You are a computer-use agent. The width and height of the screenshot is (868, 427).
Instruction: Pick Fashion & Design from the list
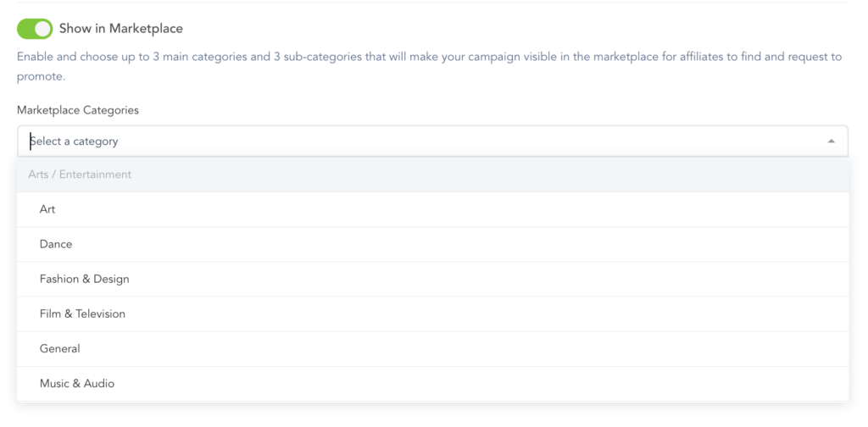(x=85, y=279)
